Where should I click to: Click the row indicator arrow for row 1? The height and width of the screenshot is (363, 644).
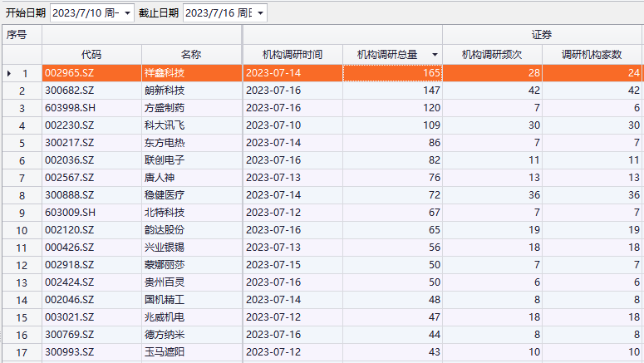pos(9,73)
